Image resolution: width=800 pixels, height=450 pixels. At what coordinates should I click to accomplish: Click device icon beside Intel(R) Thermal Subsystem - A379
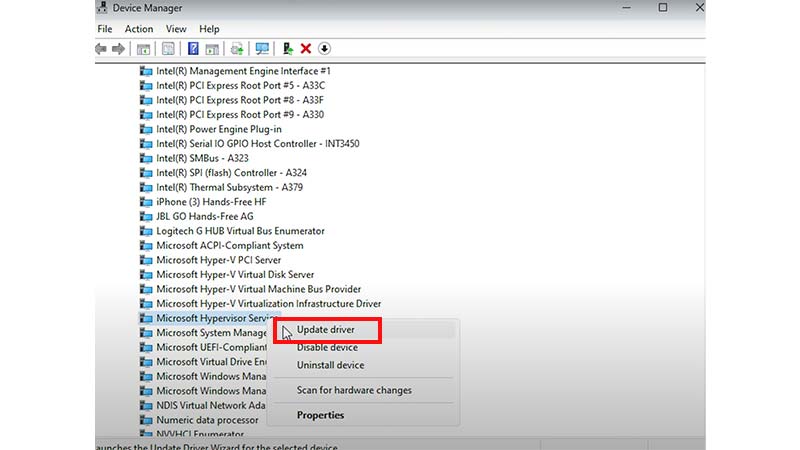click(146, 187)
